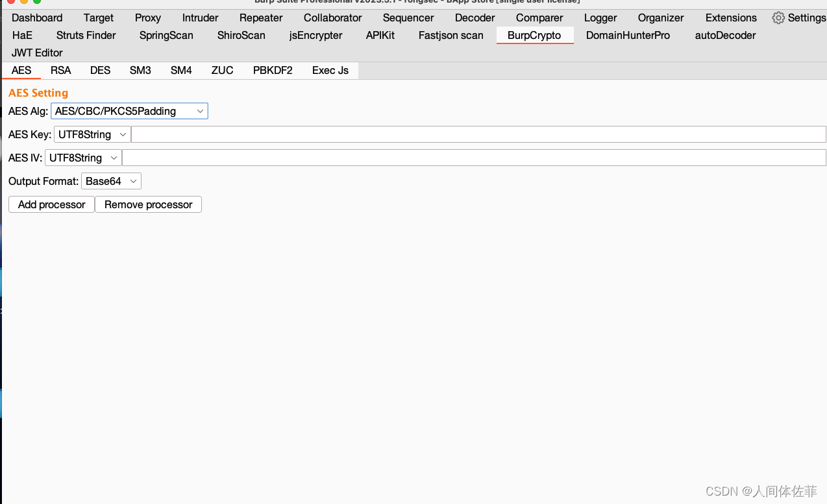Switch to the Comparer tab
The image size is (827, 504).
coord(539,18)
